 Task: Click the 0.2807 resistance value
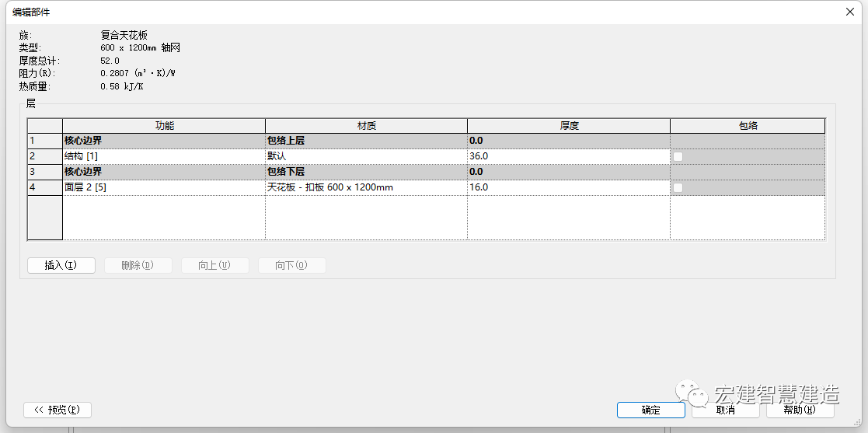138,74
